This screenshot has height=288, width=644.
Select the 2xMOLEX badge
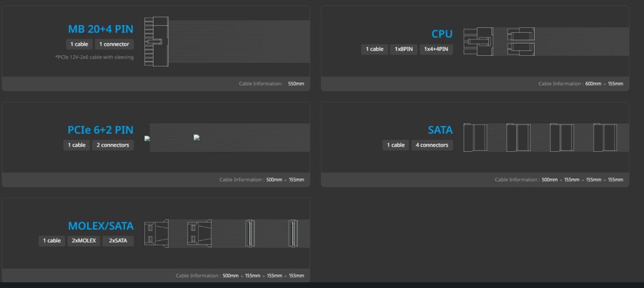(83, 241)
